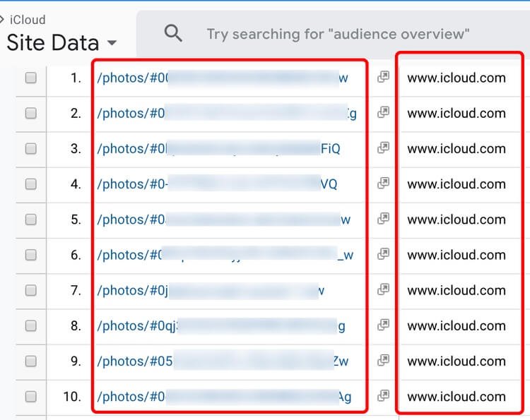The image size is (530, 420).
Task: Focus the "audience overview" search field
Action: pyautogui.click(x=338, y=34)
